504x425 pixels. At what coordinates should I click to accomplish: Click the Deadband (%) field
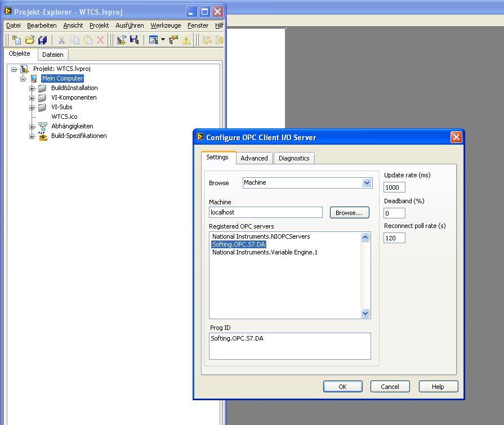coord(394,213)
